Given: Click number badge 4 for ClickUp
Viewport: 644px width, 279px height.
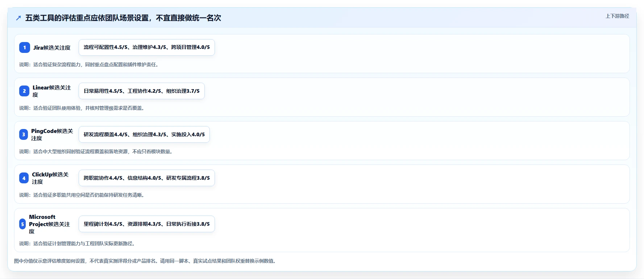Looking at the screenshot, I should pyautogui.click(x=24, y=178).
